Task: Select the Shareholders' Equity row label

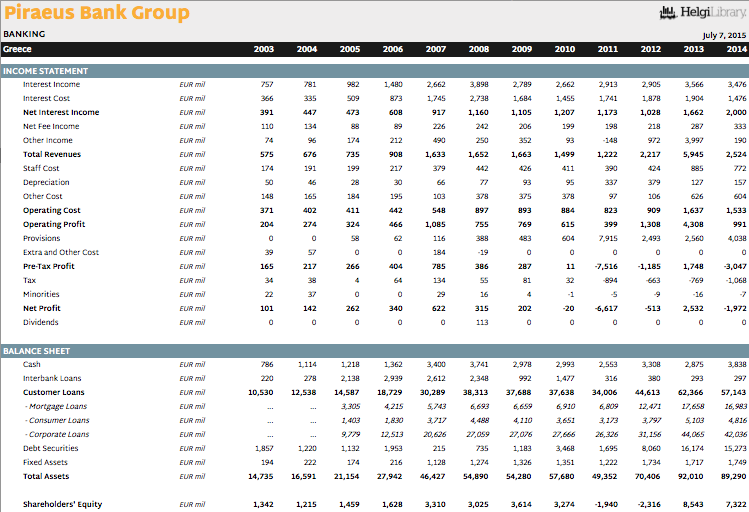Action: [63, 504]
